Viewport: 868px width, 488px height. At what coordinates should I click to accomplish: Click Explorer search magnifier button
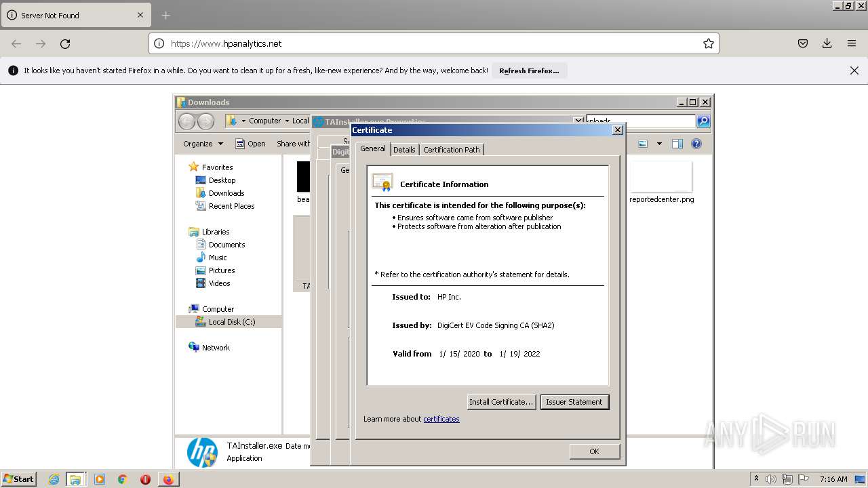[703, 121]
